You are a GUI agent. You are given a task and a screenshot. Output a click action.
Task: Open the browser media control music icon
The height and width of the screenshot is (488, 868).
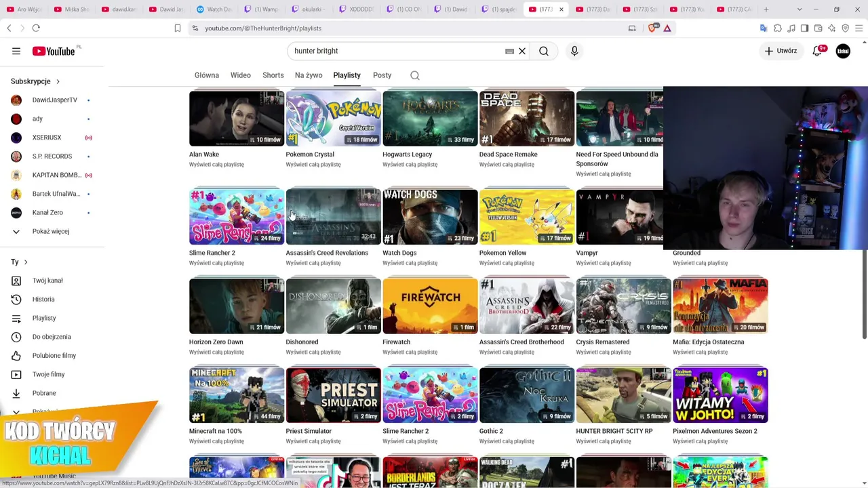(x=791, y=28)
